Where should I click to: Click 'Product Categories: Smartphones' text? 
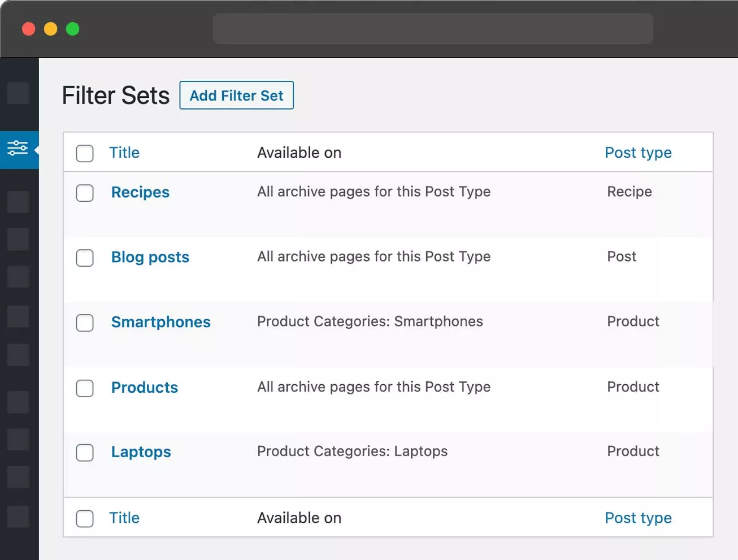click(370, 322)
